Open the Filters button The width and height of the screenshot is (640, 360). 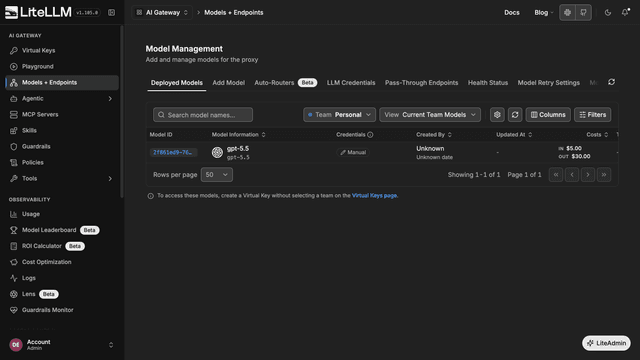coord(593,115)
